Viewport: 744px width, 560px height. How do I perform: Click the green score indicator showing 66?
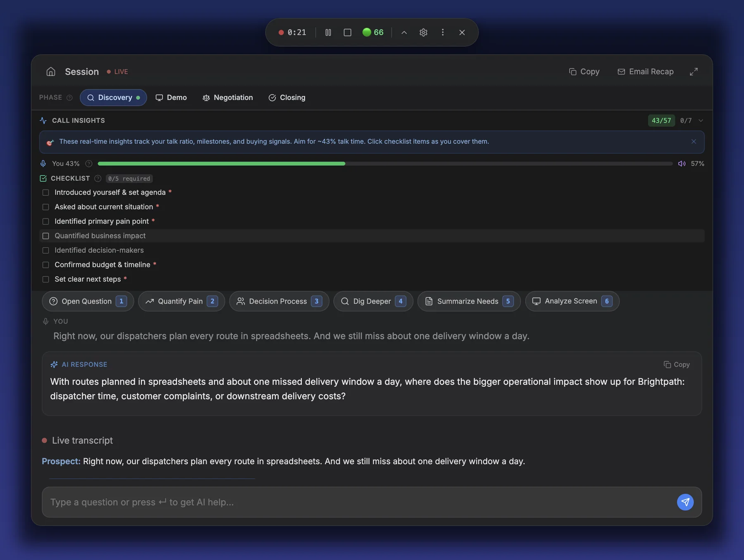(x=373, y=32)
